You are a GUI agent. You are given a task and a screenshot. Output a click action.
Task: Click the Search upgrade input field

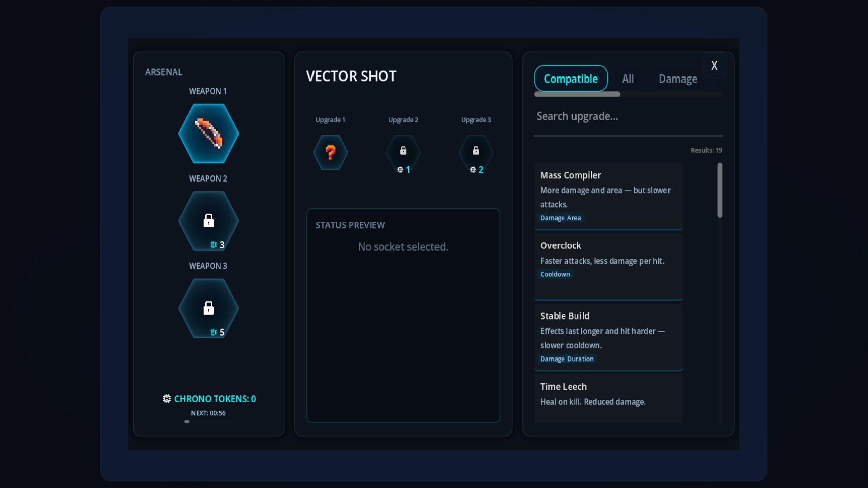pyautogui.click(x=627, y=117)
